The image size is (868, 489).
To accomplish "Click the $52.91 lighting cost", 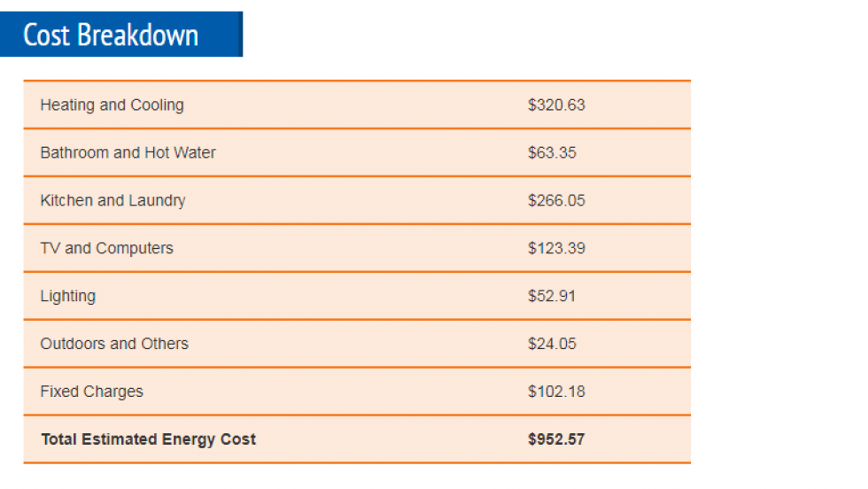I will click(552, 296).
